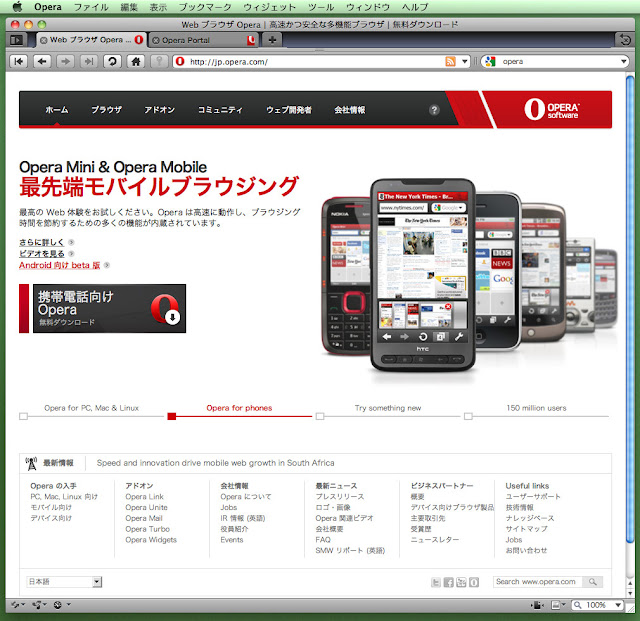Viewport: 640px width, 621px height.
Task: Go back with the Back arrow
Action: tap(42, 62)
